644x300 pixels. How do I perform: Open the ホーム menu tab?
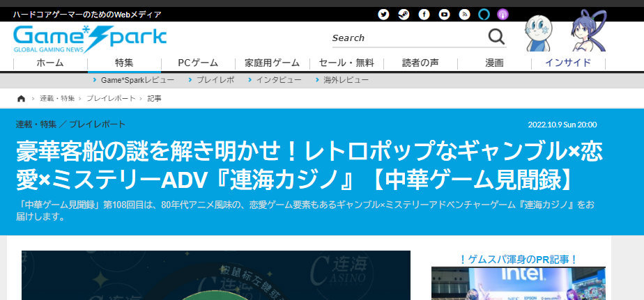(x=50, y=63)
